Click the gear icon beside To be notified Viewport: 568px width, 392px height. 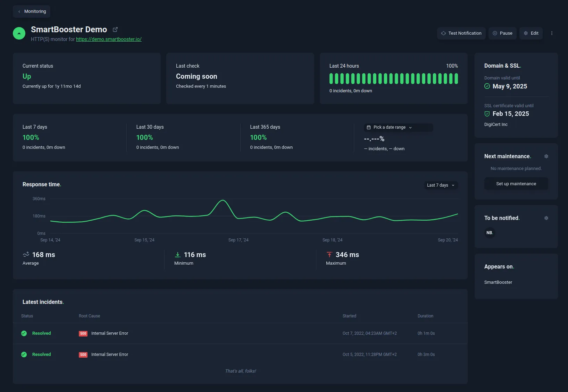tap(546, 218)
